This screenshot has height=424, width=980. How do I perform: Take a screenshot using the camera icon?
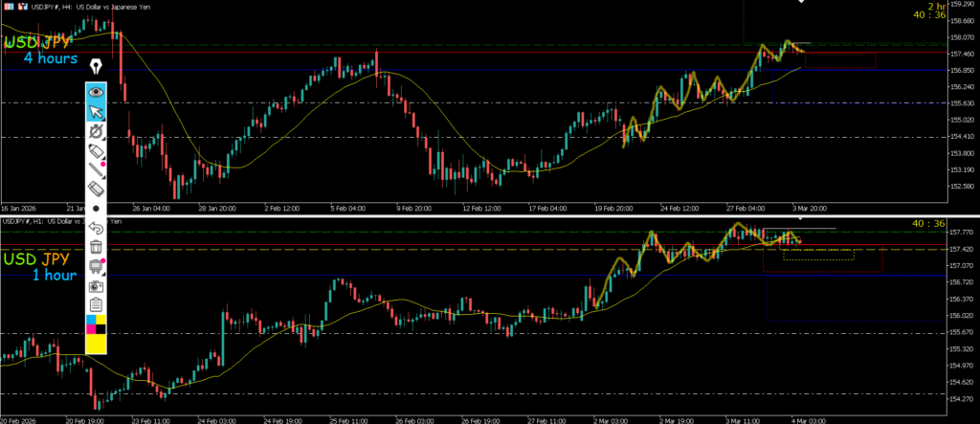point(96,285)
